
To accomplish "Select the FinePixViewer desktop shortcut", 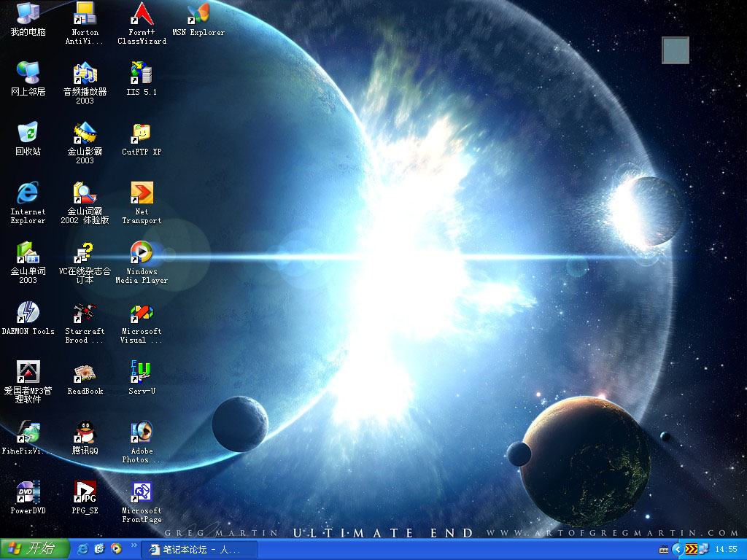I will click(x=28, y=437).
